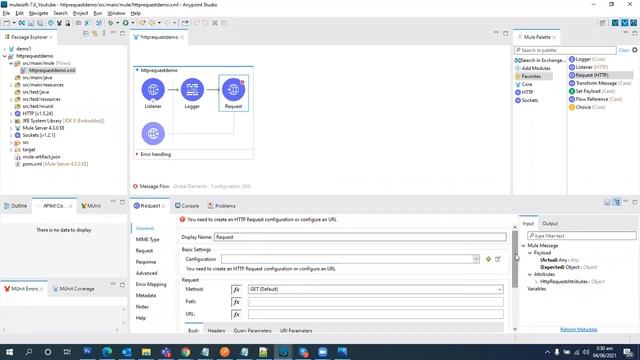Edit the configuration with pencil icon
This screenshot has height=360, width=640.
pos(498,259)
